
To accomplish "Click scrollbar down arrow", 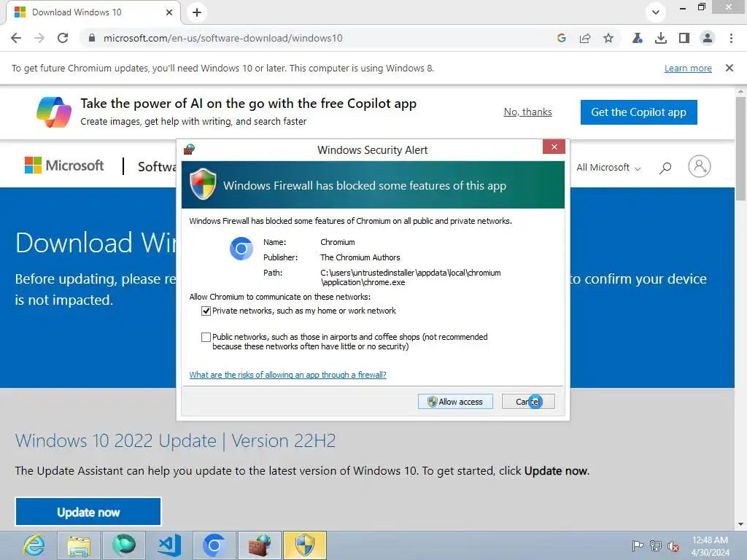I will pos(741,524).
